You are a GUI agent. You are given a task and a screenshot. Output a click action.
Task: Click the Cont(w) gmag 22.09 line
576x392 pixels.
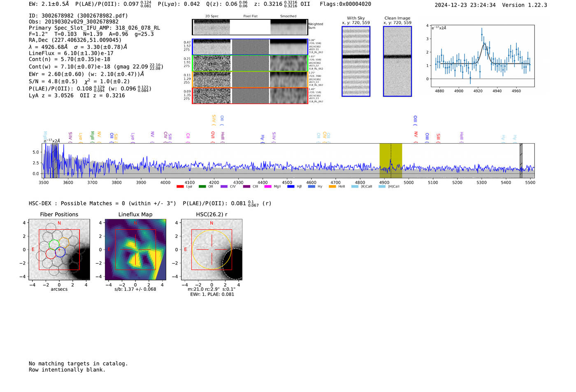(96, 66)
